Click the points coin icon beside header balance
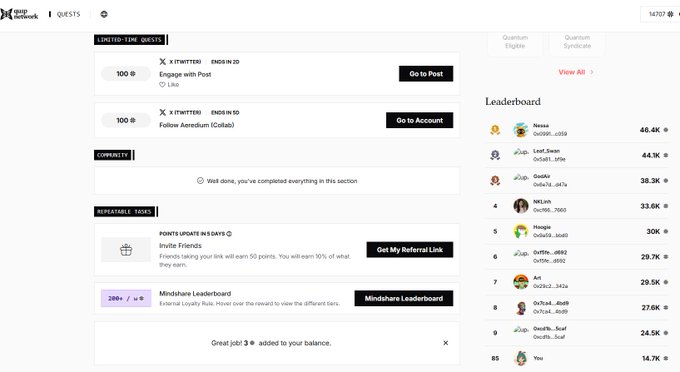 [x=670, y=14]
